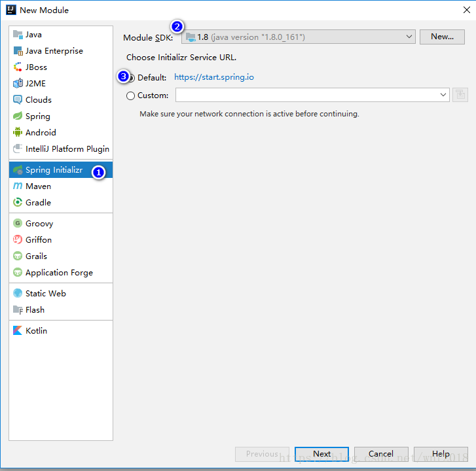Screen dimensions: 476x471
Task: Click the J2ME phone icon
Action: (18, 83)
